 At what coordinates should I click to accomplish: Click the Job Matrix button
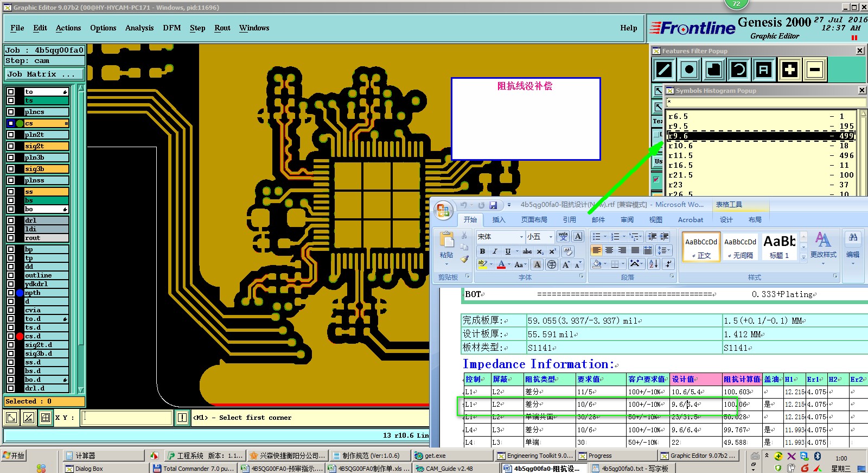[x=45, y=74]
